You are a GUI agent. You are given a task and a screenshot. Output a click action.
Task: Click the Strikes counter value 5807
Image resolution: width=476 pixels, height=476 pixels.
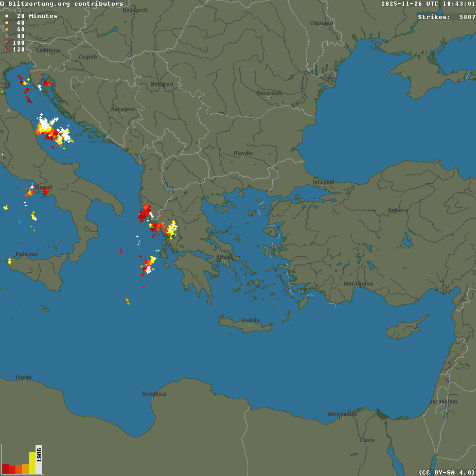(x=467, y=17)
